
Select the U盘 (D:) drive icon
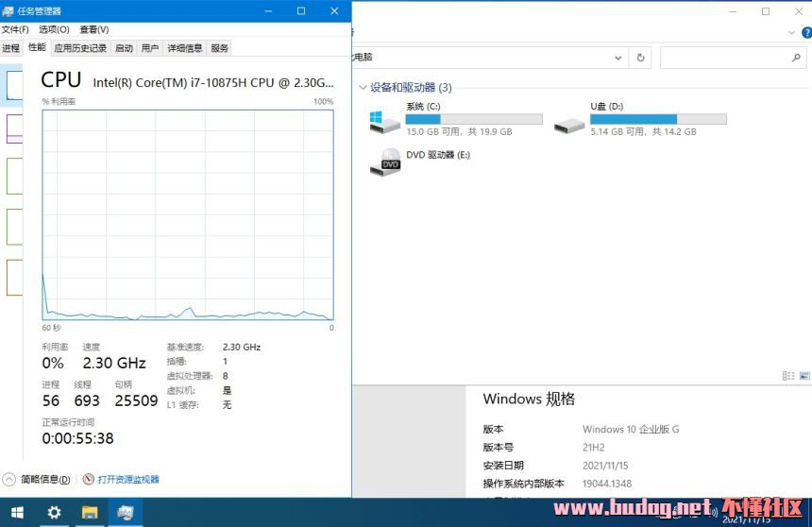(x=569, y=125)
